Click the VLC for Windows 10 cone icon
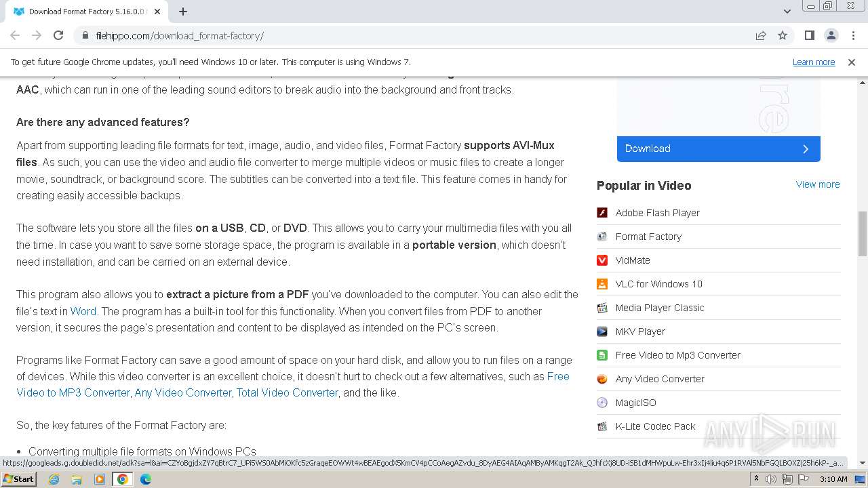 point(602,284)
